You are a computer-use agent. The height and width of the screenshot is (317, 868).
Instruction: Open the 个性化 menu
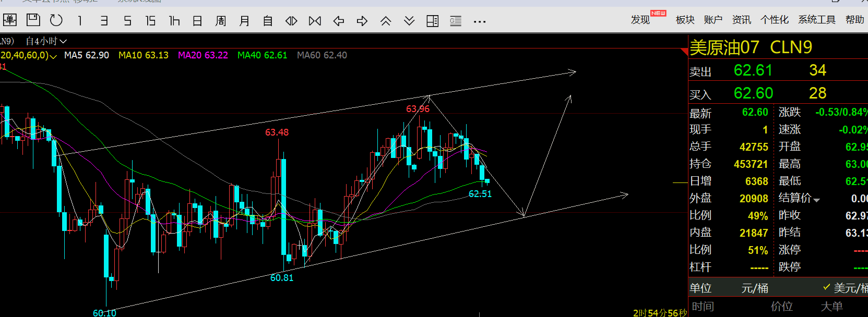pyautogui.click(x=775, y=20)
